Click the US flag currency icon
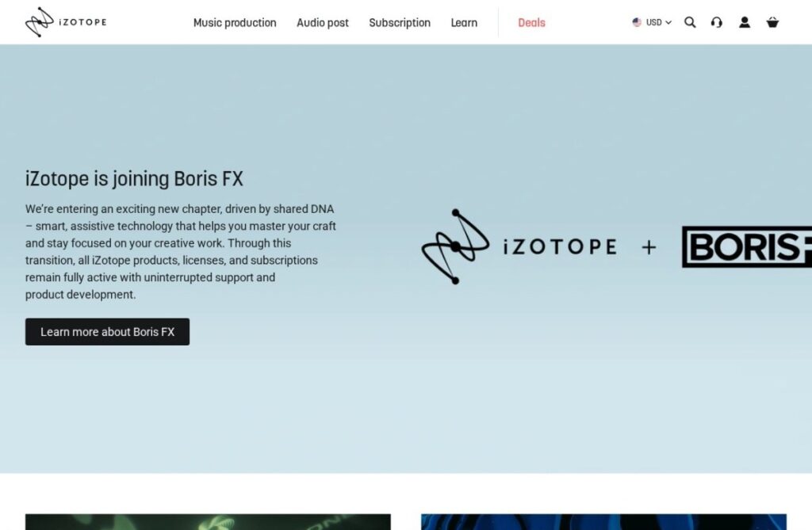 pyautogui.click(x=637, y=22)
